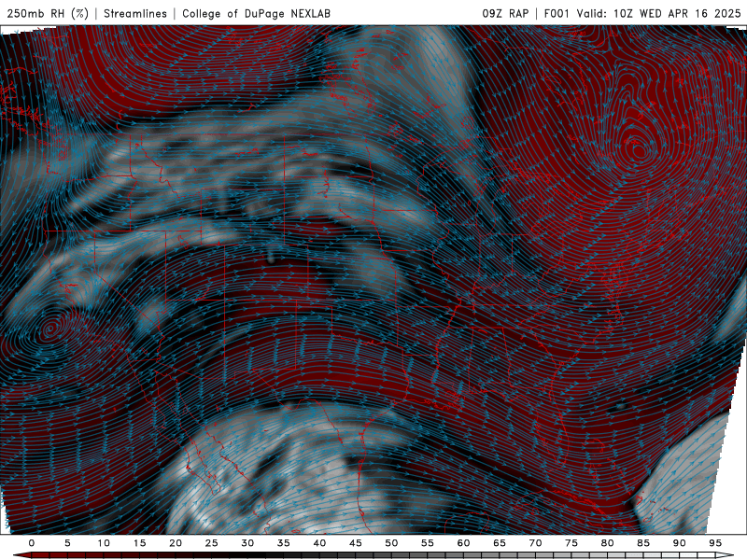Image resolution: width=747 pixels, height=560 pixels.
Task: Click the '60' colorbar label
Action: click(463, 543)
